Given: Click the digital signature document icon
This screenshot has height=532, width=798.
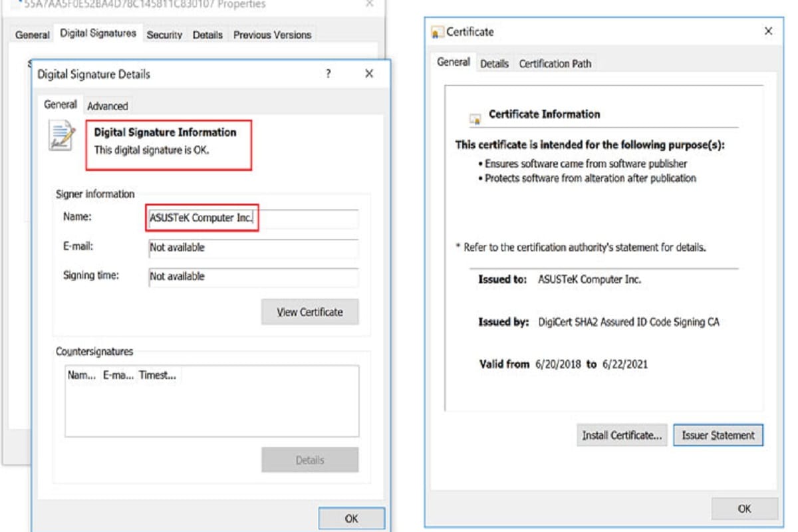Looking at the screenshot, I should [x=63, y=135].
